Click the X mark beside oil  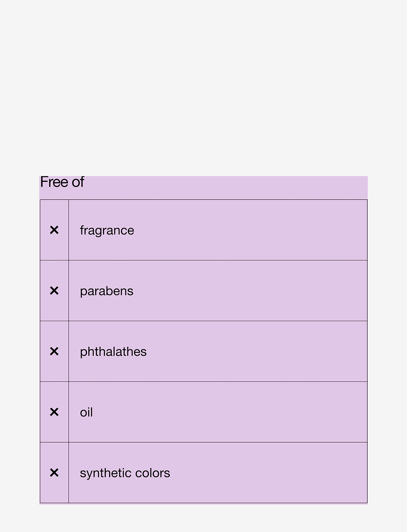(x=54, y=412)
